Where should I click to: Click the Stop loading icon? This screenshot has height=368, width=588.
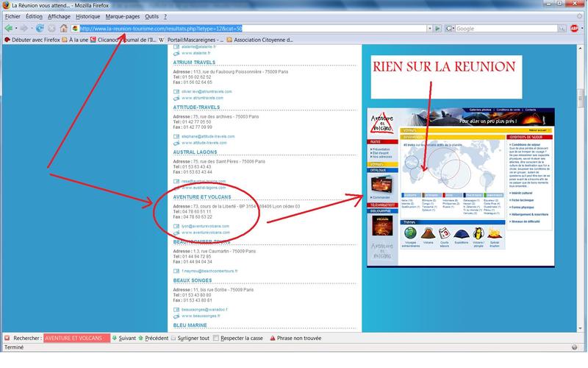tap(50, 28)
